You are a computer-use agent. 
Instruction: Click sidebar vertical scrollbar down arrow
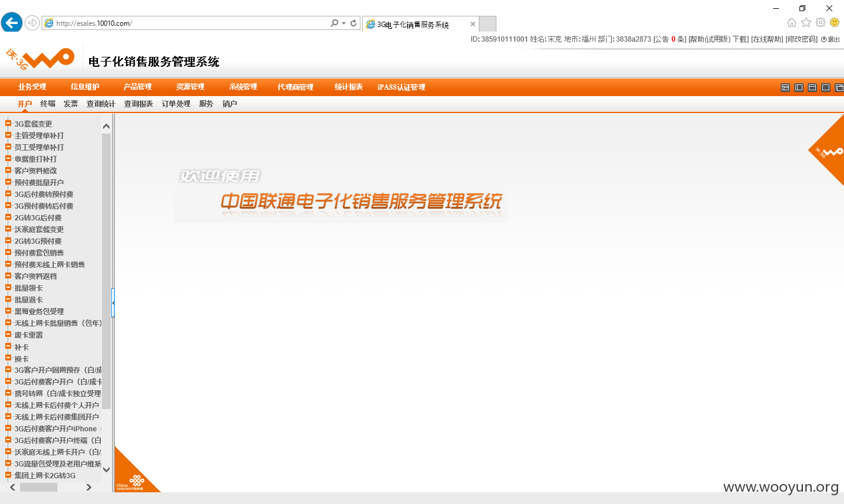[x=106, y=469]
